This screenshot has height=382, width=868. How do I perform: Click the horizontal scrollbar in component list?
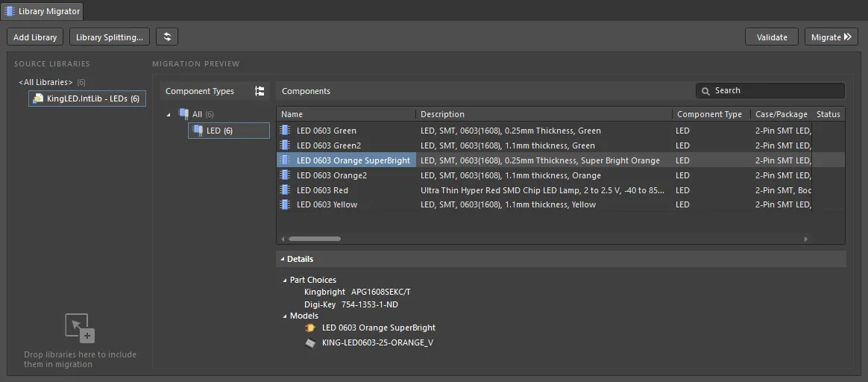(x=315, y=239)
